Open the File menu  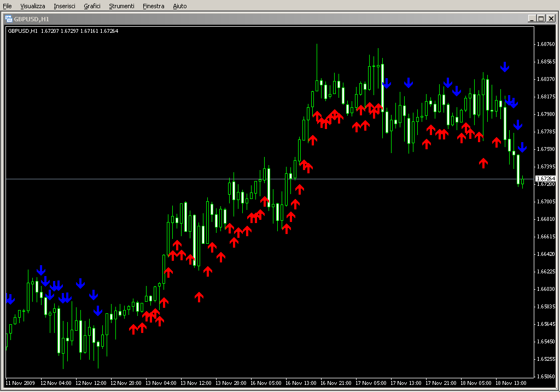(x=7, y=6)
